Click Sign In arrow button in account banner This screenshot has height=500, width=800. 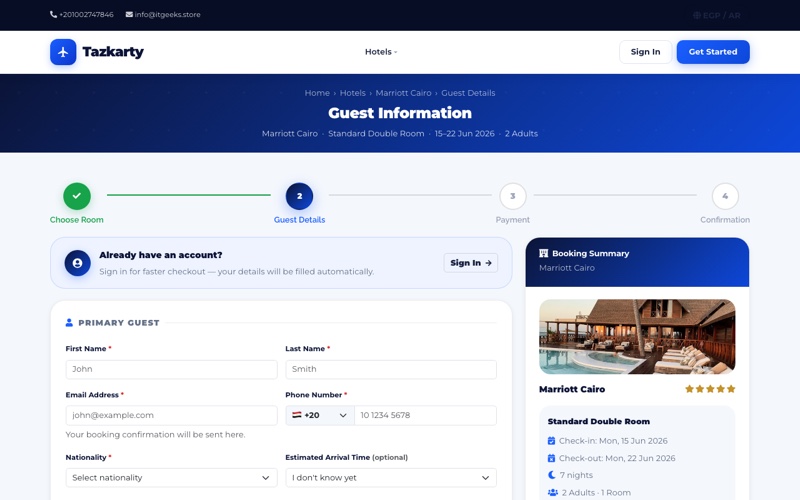(470, 263)
